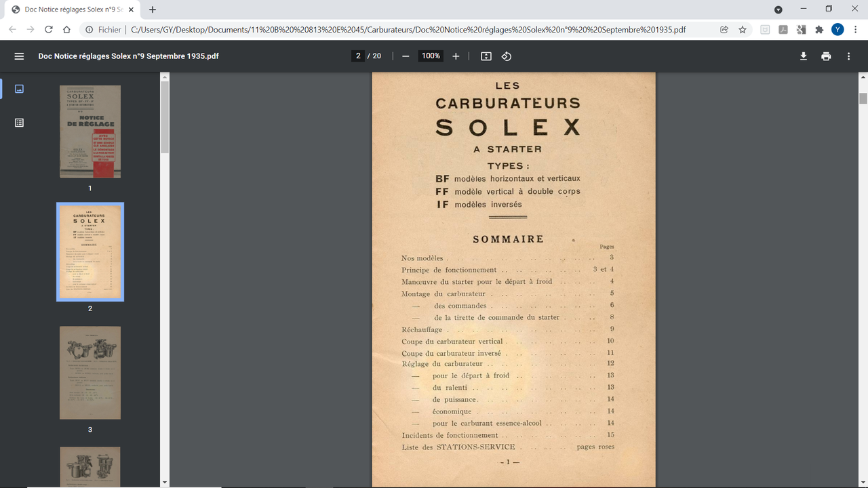Viewport: 868px width, 488px height.
Task: Click the 'FF modèle vertical à double corps' line
Action: pos(508,192)
